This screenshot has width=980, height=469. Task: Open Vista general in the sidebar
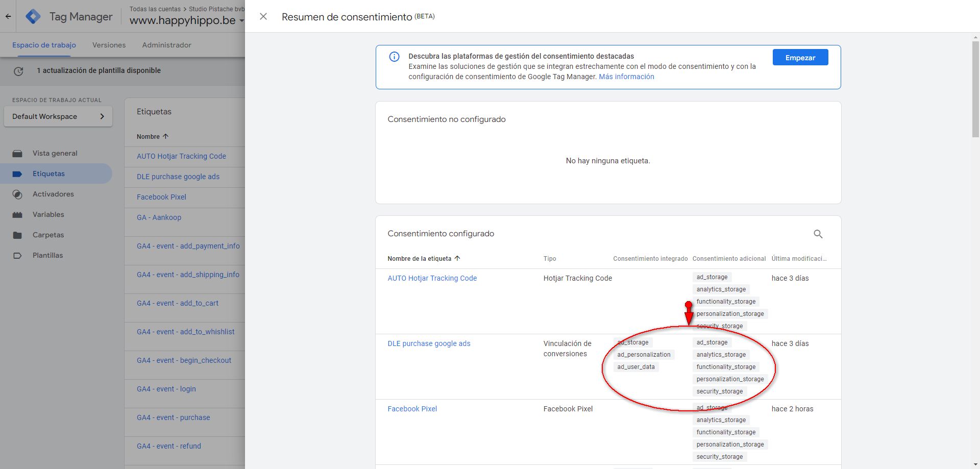click(x=55, y=153)
